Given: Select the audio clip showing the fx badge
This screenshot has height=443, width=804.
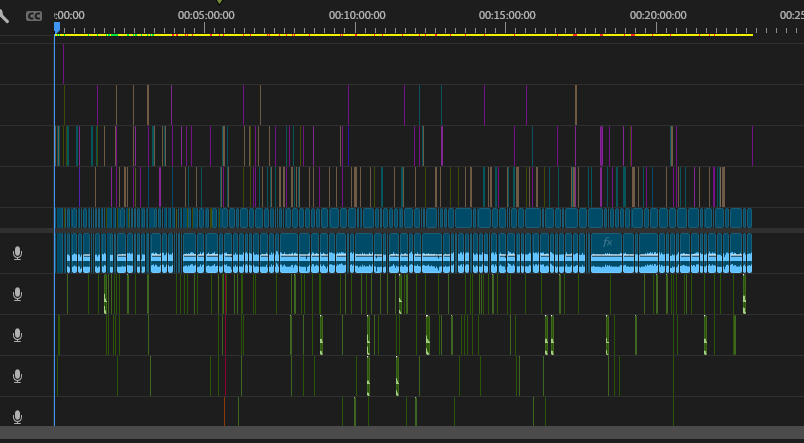Looking at the screenshot, I should point(607,253).
